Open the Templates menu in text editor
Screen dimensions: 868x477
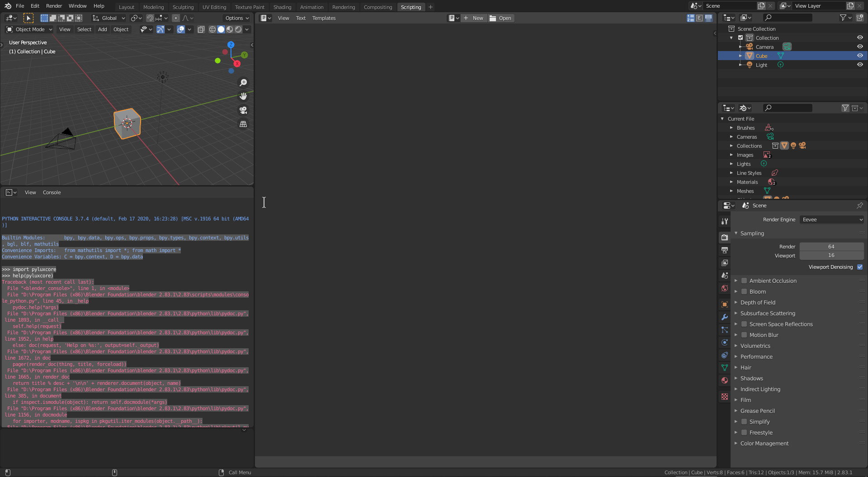[x=324, y=18]
